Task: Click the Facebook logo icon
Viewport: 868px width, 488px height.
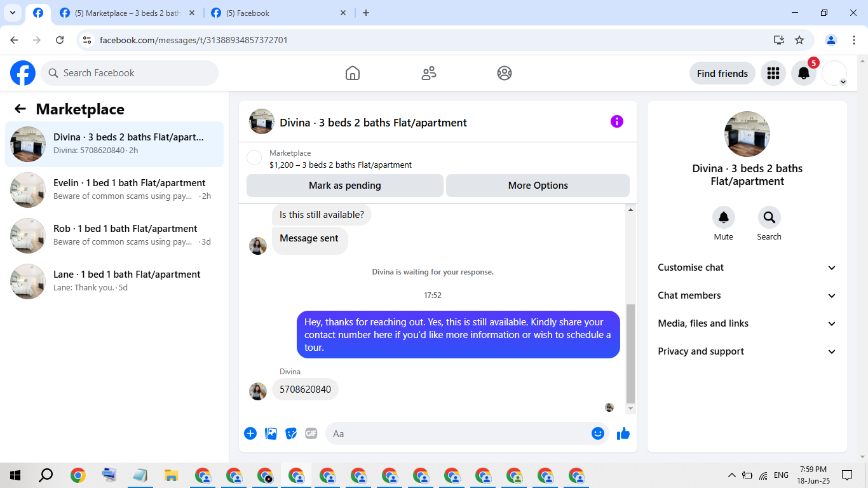Action: coord(23,73)
